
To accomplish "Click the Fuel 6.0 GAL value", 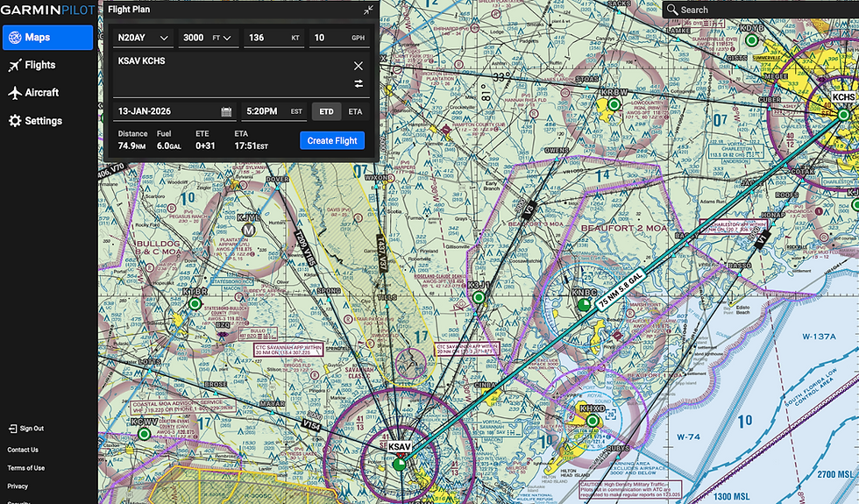I will (x=168, y=146).
